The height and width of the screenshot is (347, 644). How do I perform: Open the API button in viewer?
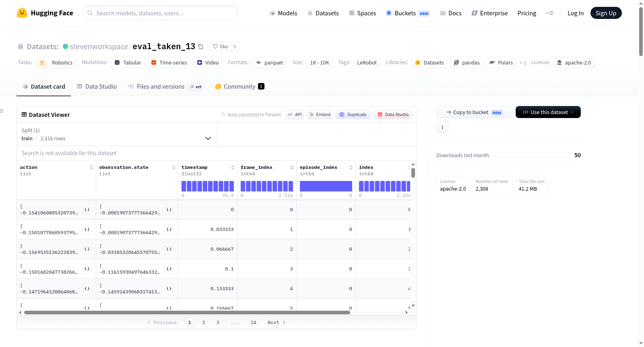coord(295,114)
